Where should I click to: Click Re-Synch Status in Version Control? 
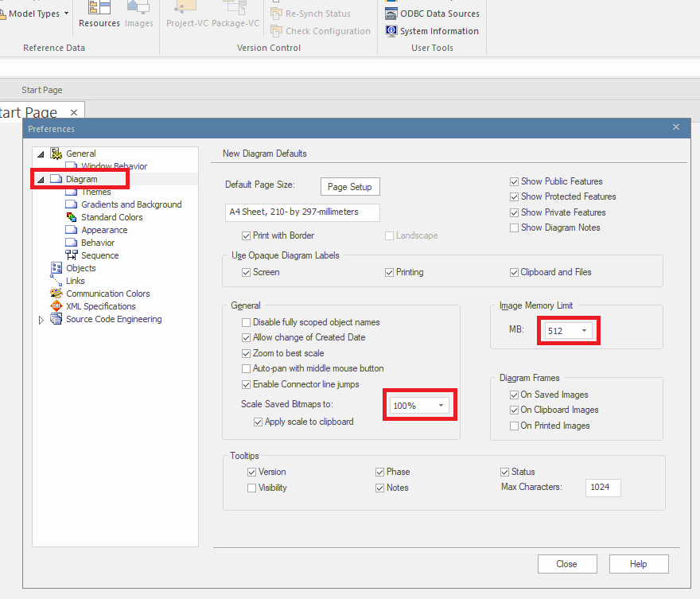(311, 14)
